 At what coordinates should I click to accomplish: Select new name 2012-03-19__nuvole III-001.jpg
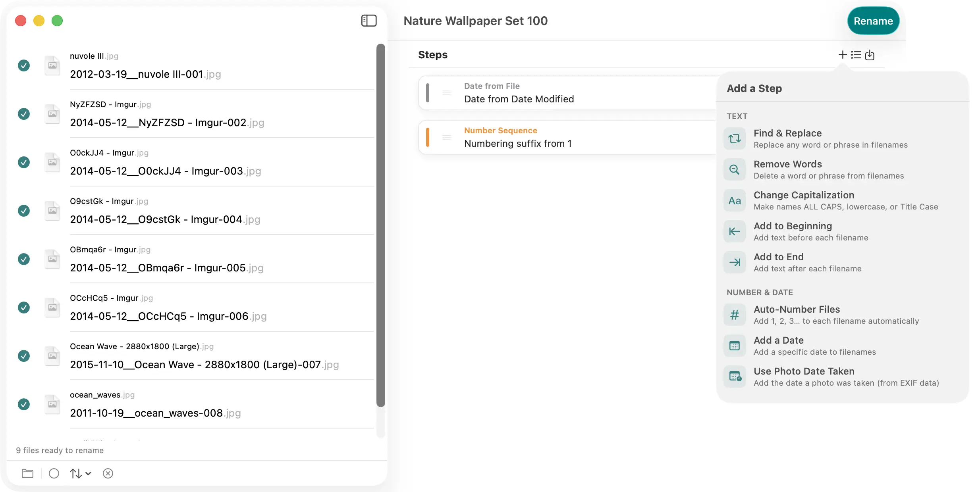[x=145, y=74]
